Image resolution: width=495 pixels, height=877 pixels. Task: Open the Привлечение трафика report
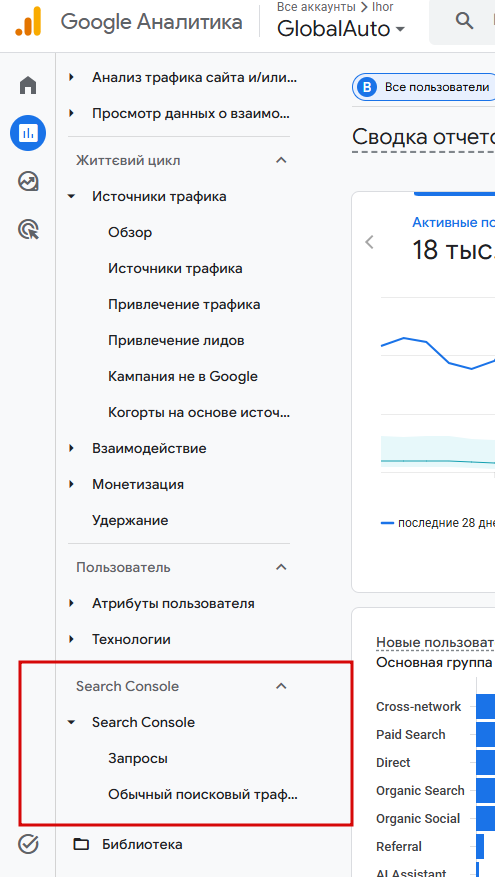point(184,304)
